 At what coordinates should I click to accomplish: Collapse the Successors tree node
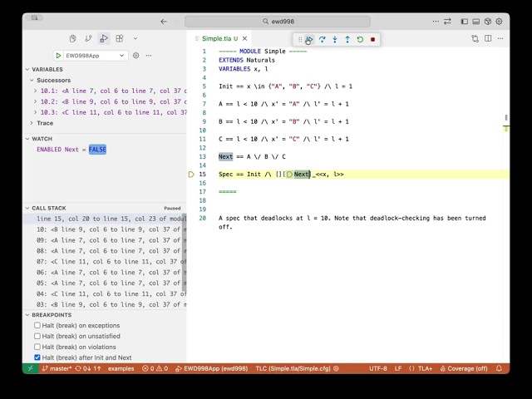coord(32,80)
